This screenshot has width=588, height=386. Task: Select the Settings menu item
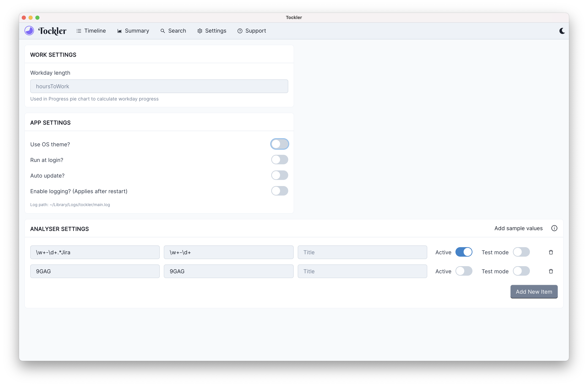[212, 31]
